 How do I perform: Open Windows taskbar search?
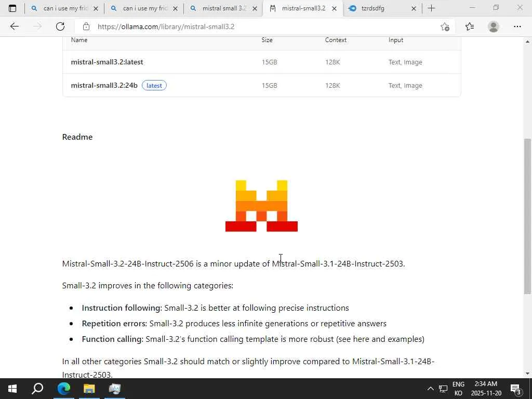coord(37,389)
